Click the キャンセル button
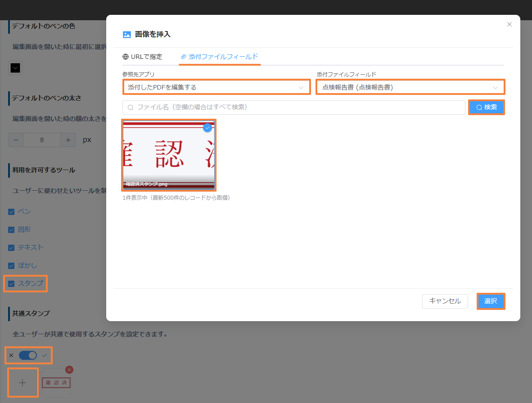Image resolution: width=532 pixels, height=403 pixels. [x=445, y=301]
